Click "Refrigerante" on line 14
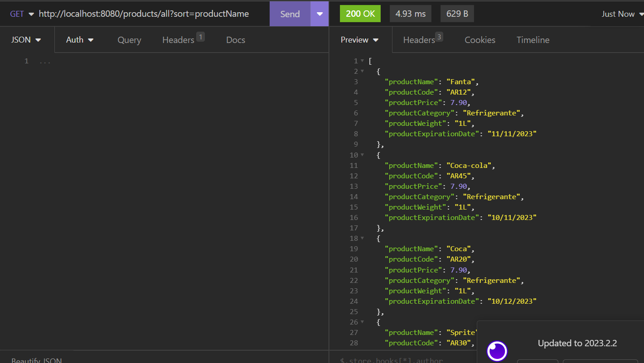Image resolution: width=644 pixels, height=363 pixels. tap(491, 197)
